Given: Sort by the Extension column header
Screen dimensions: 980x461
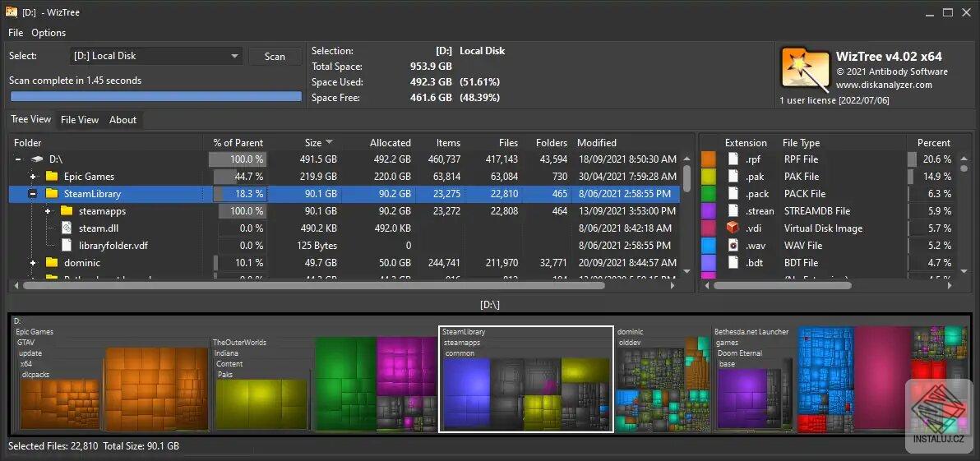Looking at the screenshot, I should (x=746, y=142).
